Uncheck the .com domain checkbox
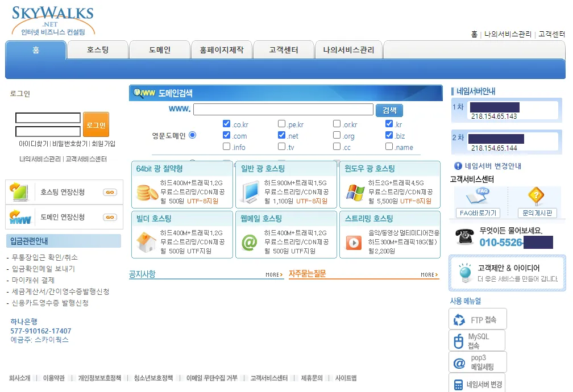Screen dimensions: 573x392 226,135
